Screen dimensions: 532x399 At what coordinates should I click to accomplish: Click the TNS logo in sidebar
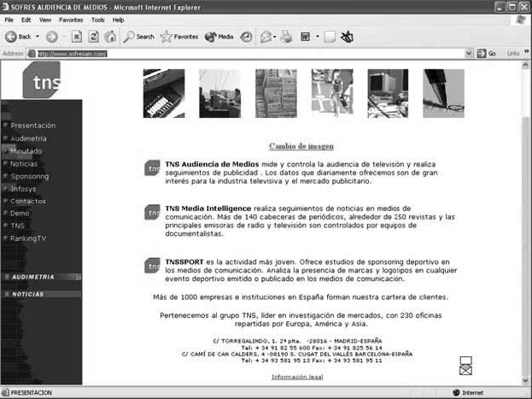pyautogui.click(x=42, y=81)
